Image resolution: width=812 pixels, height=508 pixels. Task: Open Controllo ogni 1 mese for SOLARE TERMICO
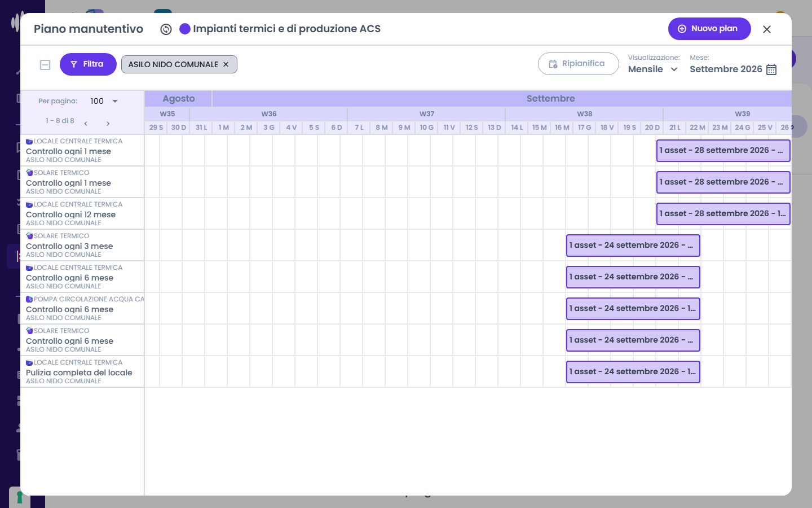[x=82, y=182]
